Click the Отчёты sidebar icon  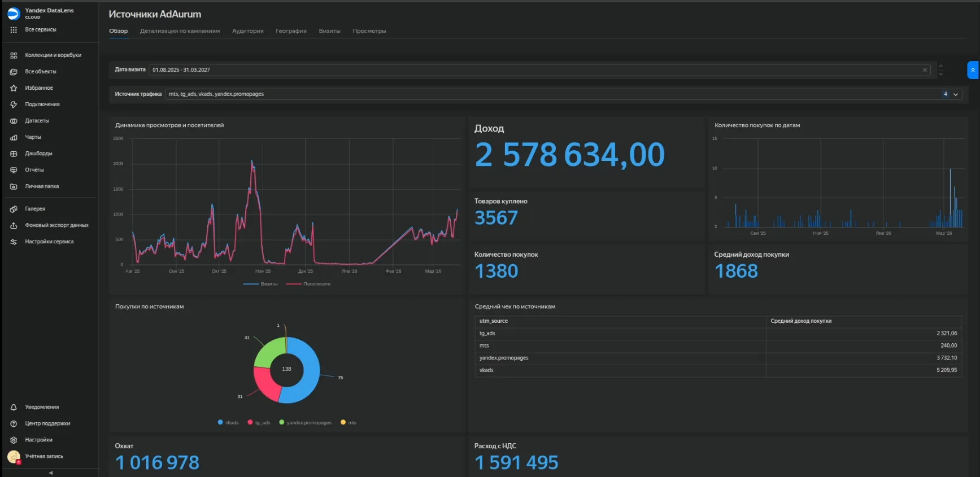tap(14, 170)
